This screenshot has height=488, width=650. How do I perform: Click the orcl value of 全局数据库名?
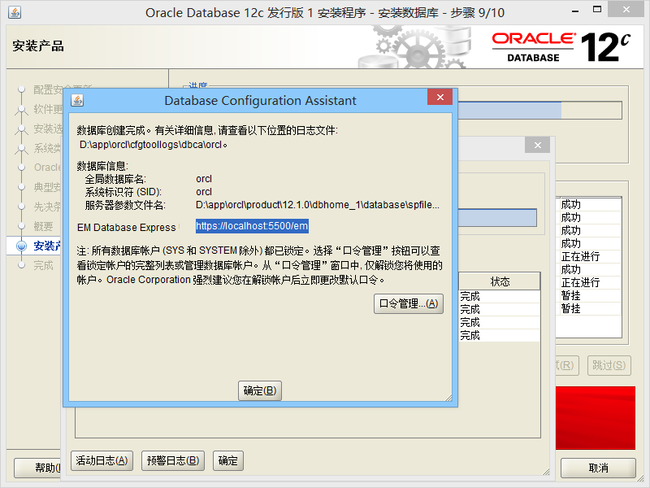click(204, 179)
